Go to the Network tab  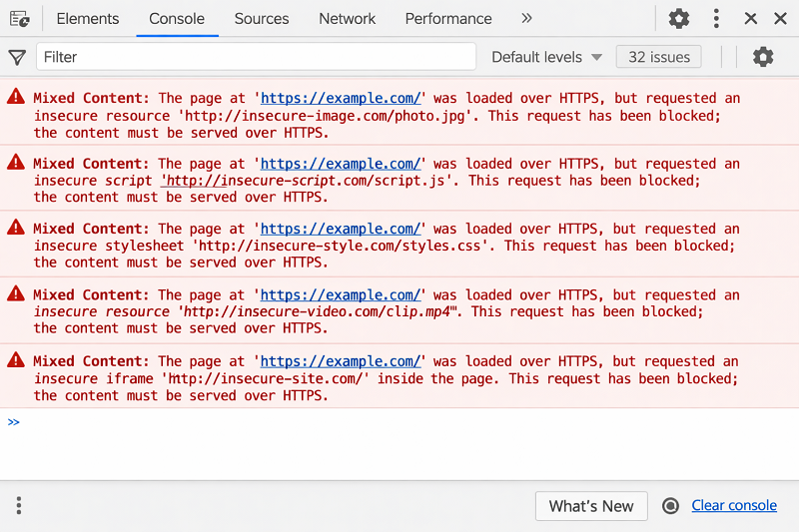(347, 19)
